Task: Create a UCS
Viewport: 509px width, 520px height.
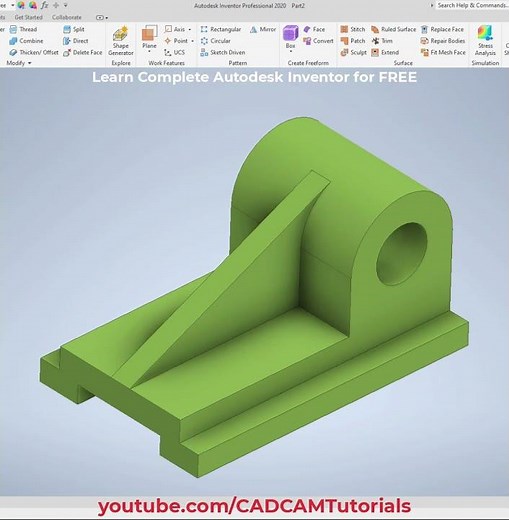Action: 174,52
